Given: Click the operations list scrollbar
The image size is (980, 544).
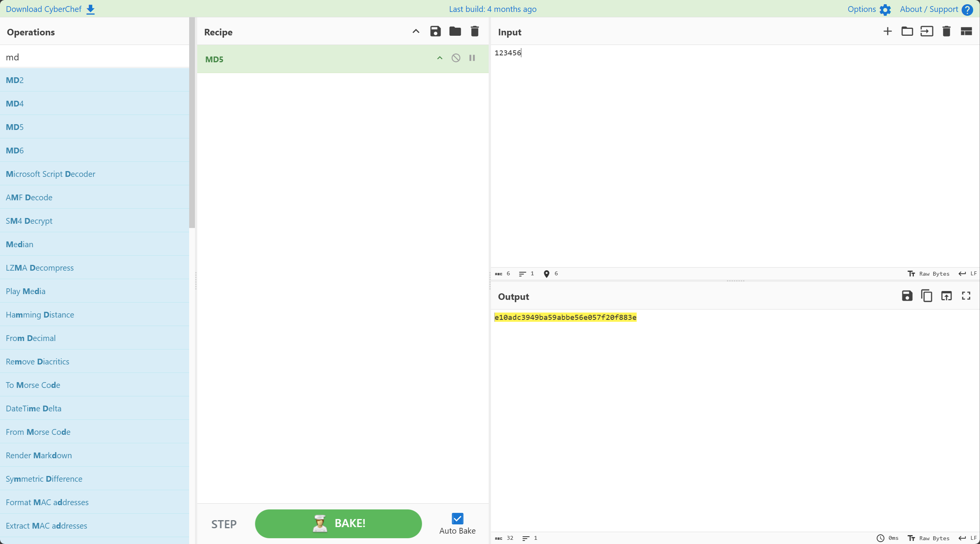Looking at the screenshot, I should [192, 123].
